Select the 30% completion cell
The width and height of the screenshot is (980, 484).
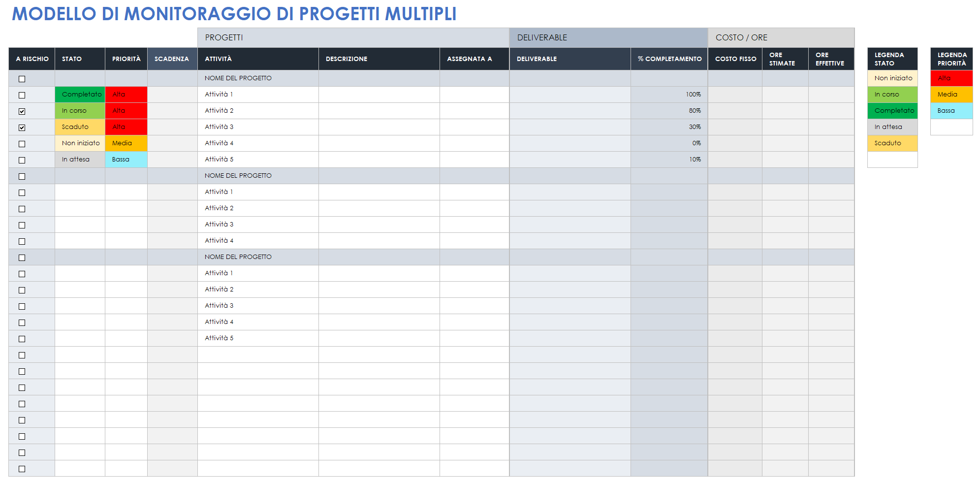coord(669,127)
